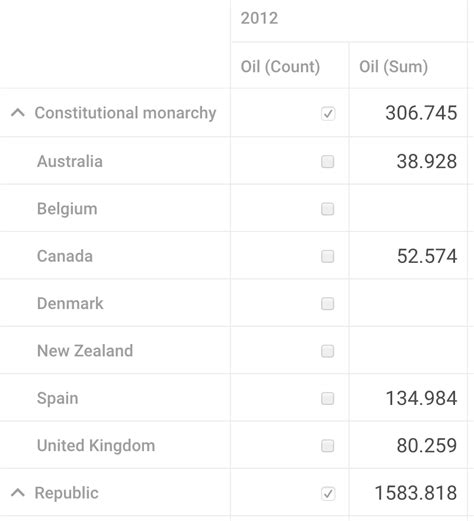Toggle Canada Oil Count checkbox
Image resolution: width=474 pixels, height=521 pixels.
[328, 256]
